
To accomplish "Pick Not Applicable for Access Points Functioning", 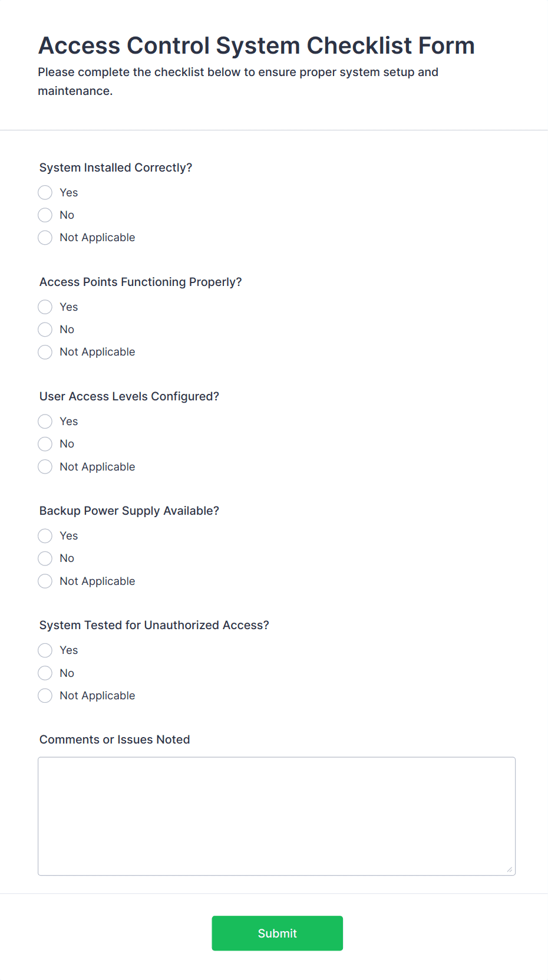I will [45, 352].
